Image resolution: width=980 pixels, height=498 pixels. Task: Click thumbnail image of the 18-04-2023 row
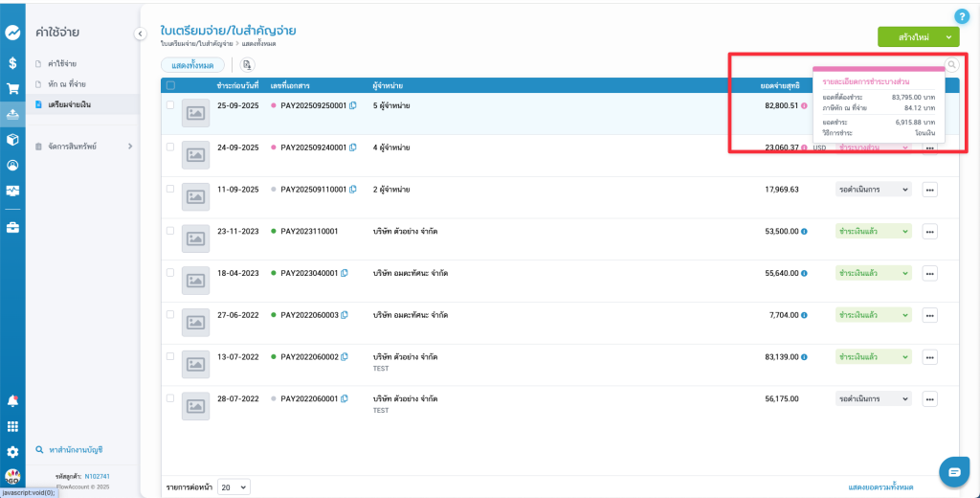coord(195,281)
